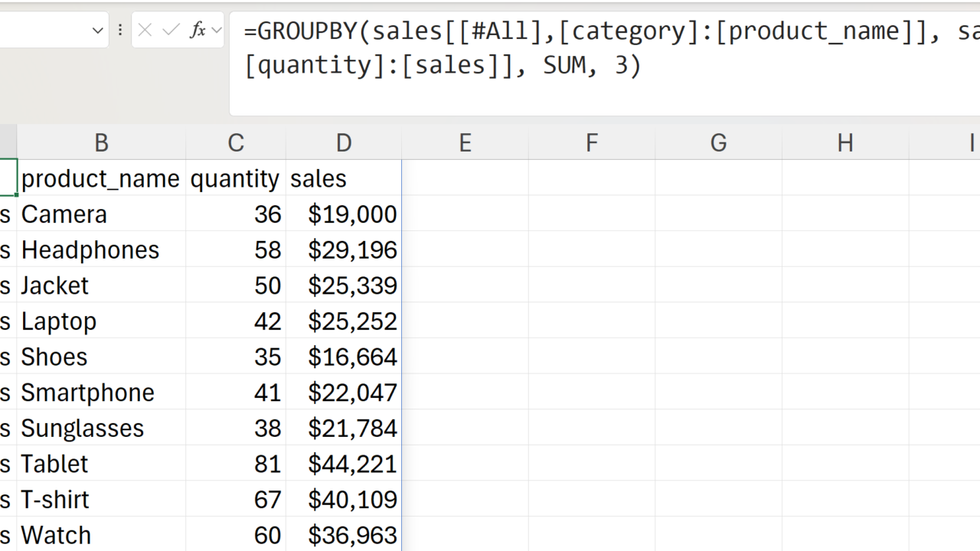Select column C header
980x551 pixels.
(x=236, y=142)
